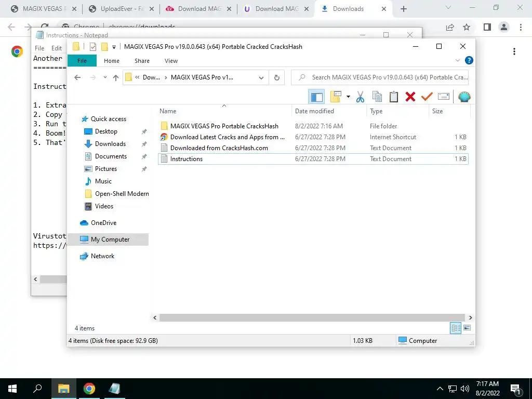Screen dimensions: 532x399
Task: Click the red X Delete icon
Action: 410,97
